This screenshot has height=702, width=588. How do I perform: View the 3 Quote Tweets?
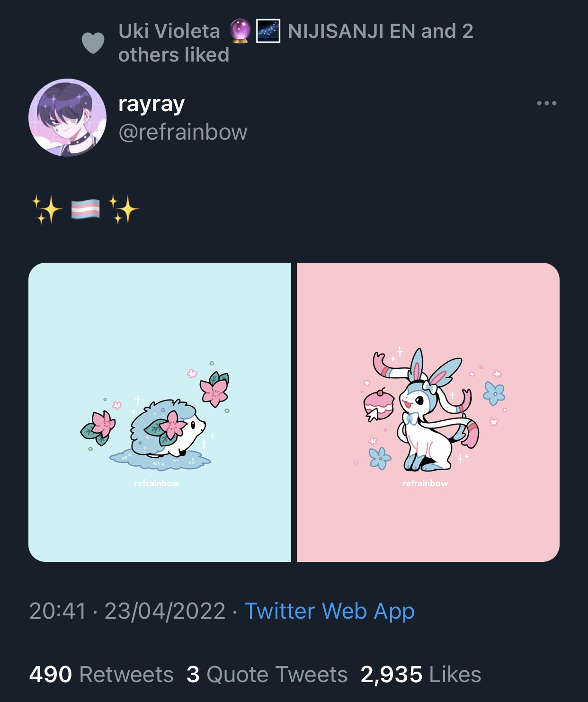coord(267,674)
